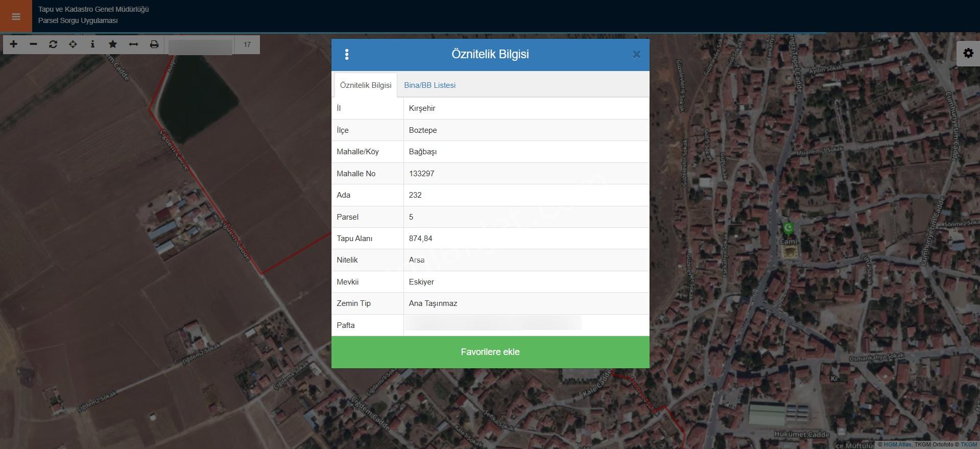Select the Boztepe value cell

527,130
